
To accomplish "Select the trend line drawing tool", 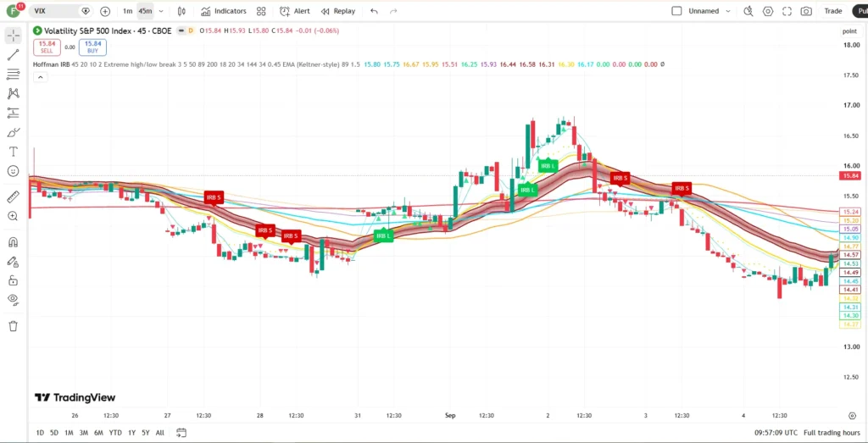I will (14, 55).
